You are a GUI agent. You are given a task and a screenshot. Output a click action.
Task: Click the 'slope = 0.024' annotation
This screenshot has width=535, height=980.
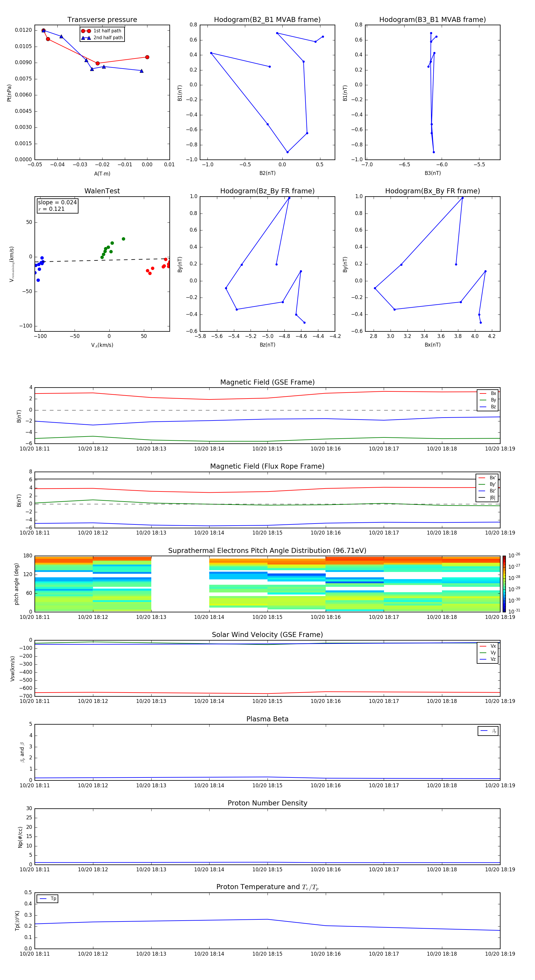tap(57, 203)
